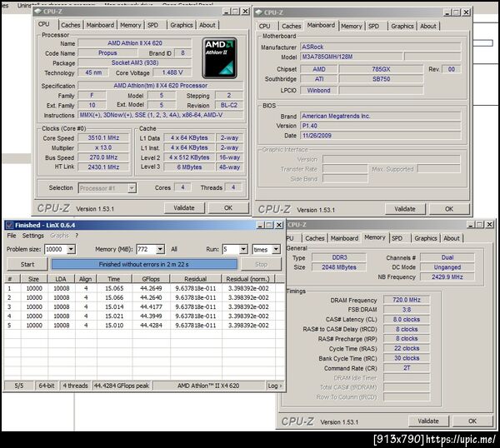Click Validate in the Memory window
Viewport: 500px width, 448px height.
[428, 421]
